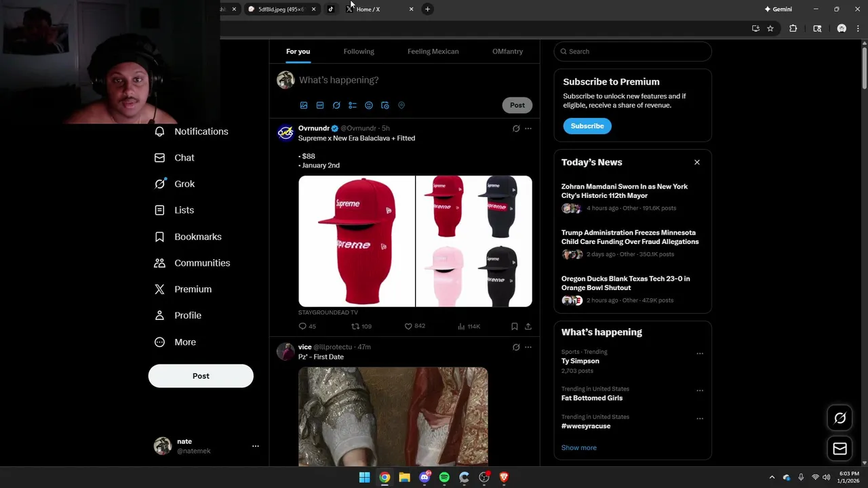The width and height of the screenshot is (868, 488).
Task: Open Grok enhance in post composer
Action: pyautogui.click(x=336, y=105)
